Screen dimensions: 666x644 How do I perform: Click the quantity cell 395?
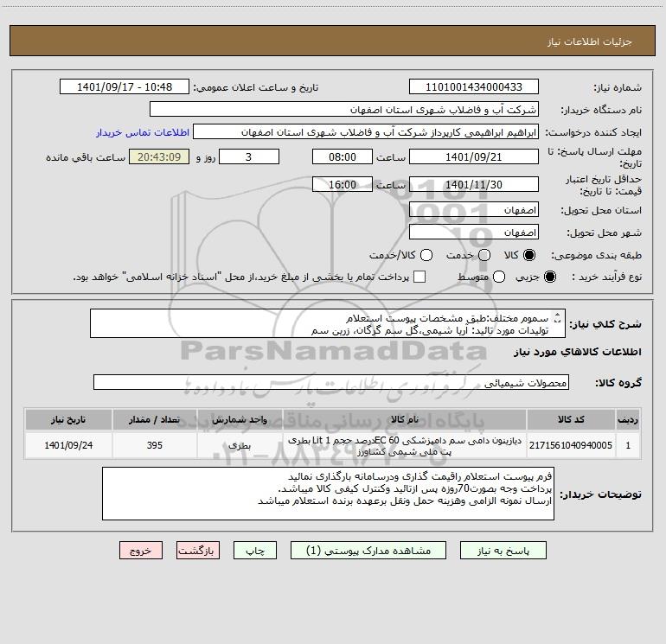(x=155, y=445)
